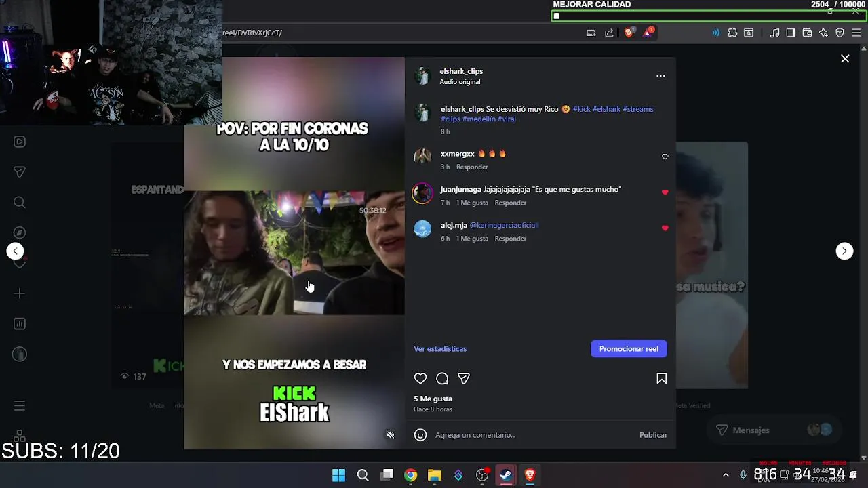Screen dimensions: 868x488
Task: View likes on juanjumaga's comment
Action: 472,203
